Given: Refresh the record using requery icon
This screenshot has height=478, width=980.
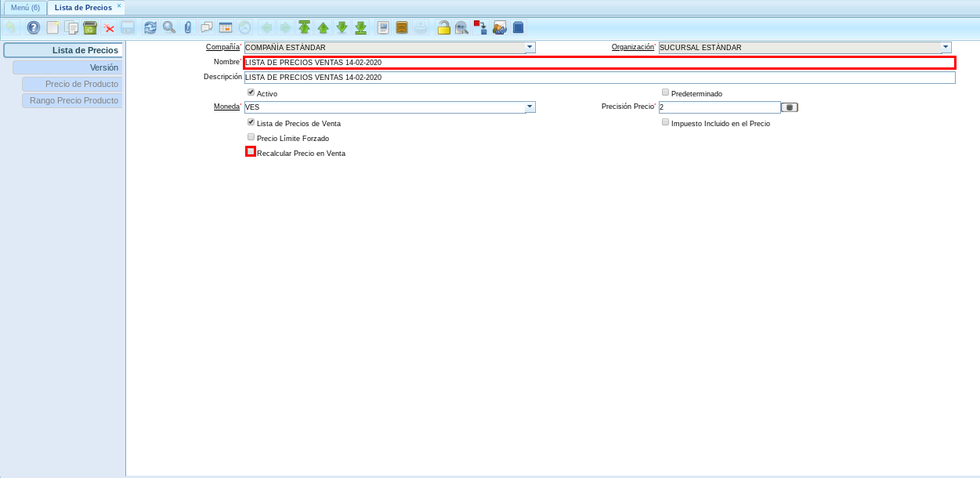Looking at the screenshot, I should coord(150,27).
